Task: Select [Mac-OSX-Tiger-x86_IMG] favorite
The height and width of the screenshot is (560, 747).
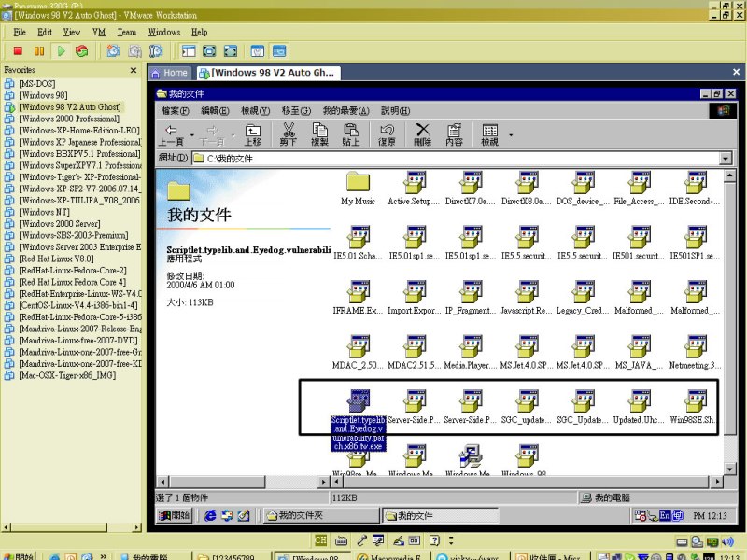Action: pos(67,375)
